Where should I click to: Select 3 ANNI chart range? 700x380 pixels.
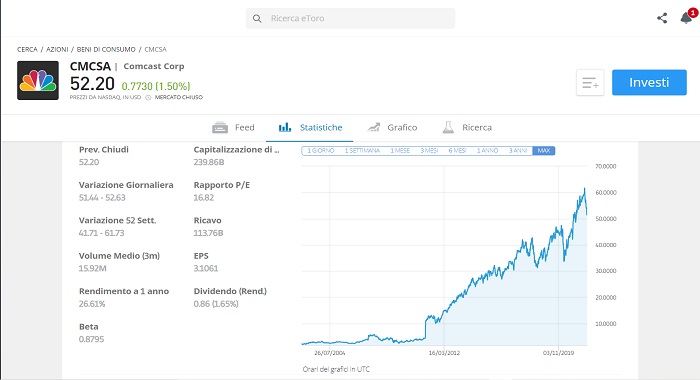pyautogui.click(x=518, y=151)
